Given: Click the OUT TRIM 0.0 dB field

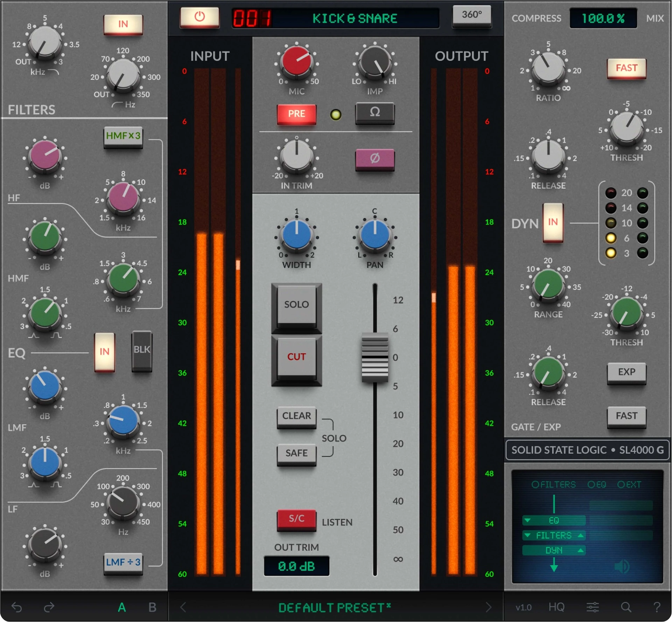Looking at the screenshot, I should pyautogui.click(x=296, y=566).
